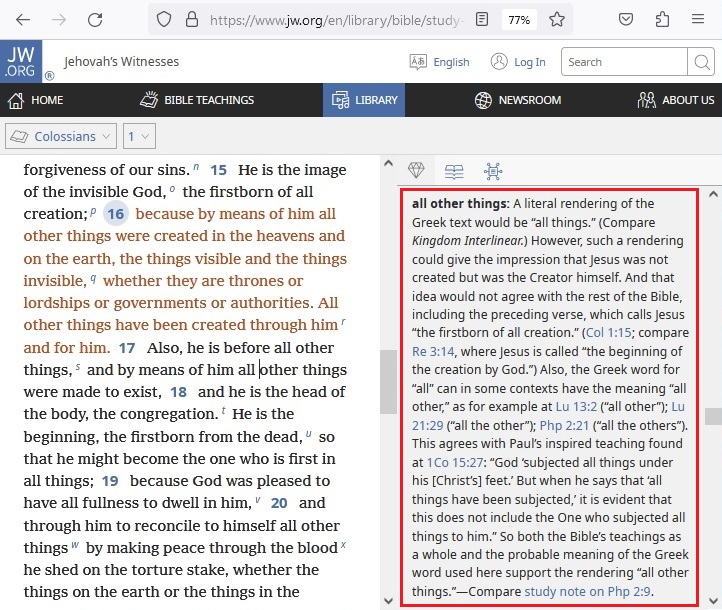Open the NEWSROOM menu
This screenshot has height=610, width=722.
[x=518, y=100]
